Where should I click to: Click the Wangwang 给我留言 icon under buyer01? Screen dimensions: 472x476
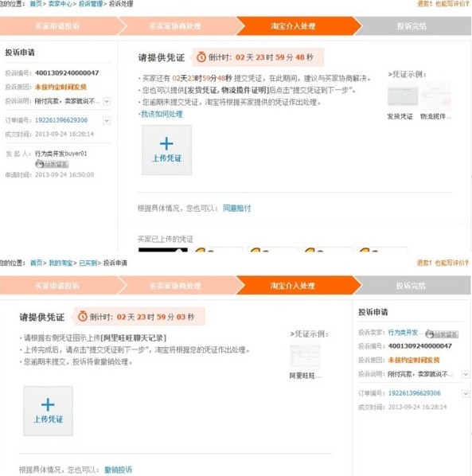coord(52,164)
